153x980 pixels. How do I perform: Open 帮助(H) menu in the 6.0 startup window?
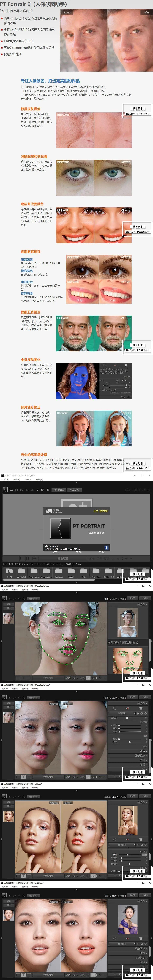(39, 480)
